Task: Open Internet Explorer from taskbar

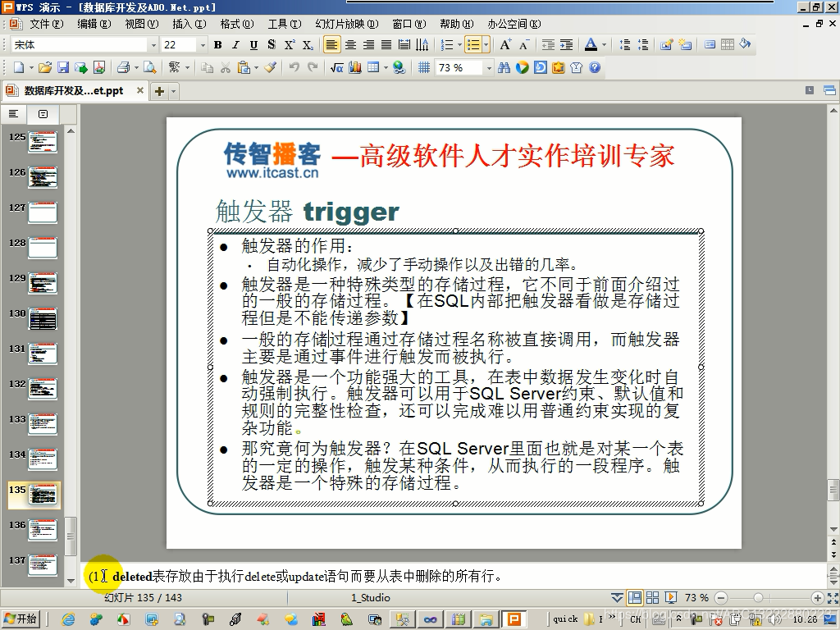Action: [x=68, y=620]
